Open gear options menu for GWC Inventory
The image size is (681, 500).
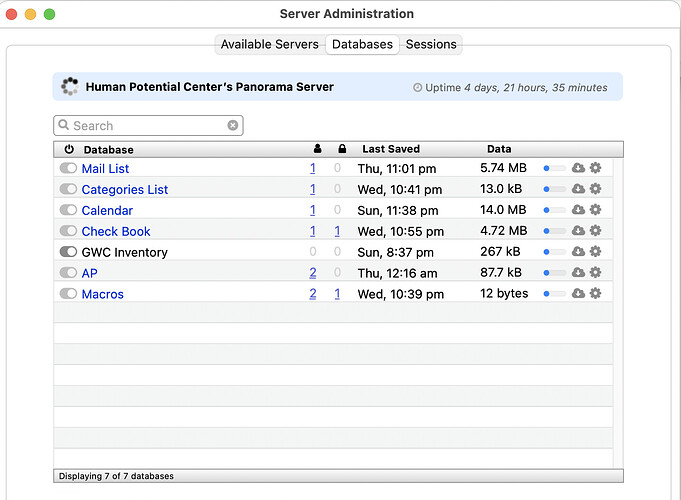click(595, 252)
